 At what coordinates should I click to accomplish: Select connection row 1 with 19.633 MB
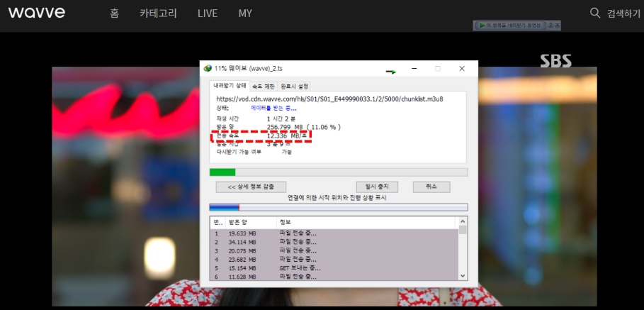click(x=334, y=233)
